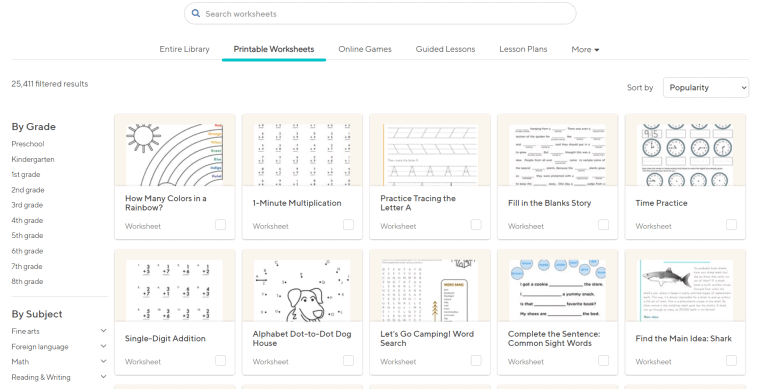This screenshot has height=389, width=768.
Task: Filter by 1st grade
Action: [x=26, y=174]
